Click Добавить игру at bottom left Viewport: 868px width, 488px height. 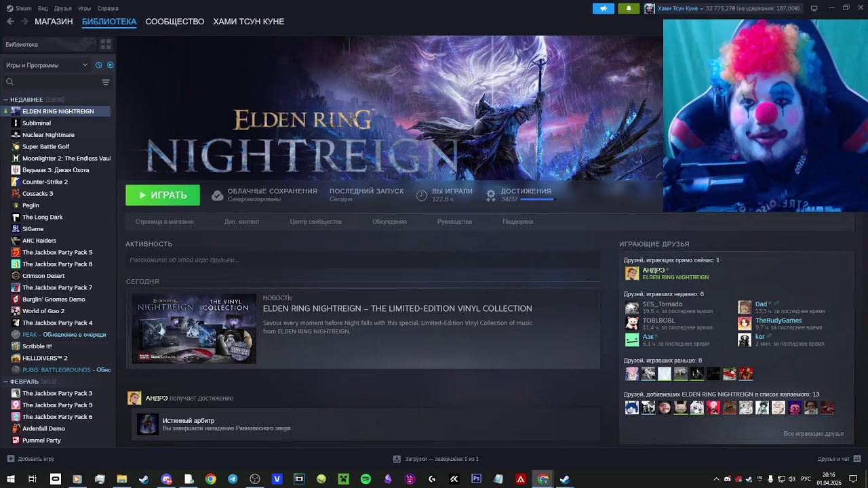point(31,459)
